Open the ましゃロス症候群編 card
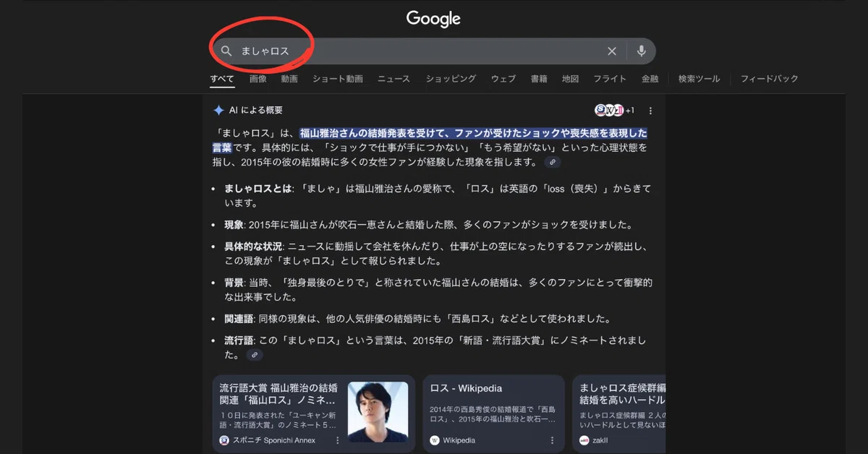 [x=618, y=414]
